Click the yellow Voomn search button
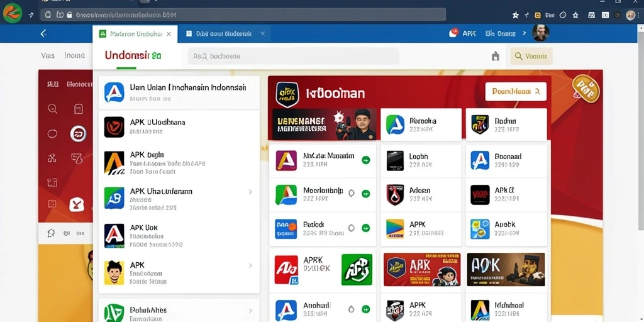Screen dimensions: 644x322 [531, 56]
